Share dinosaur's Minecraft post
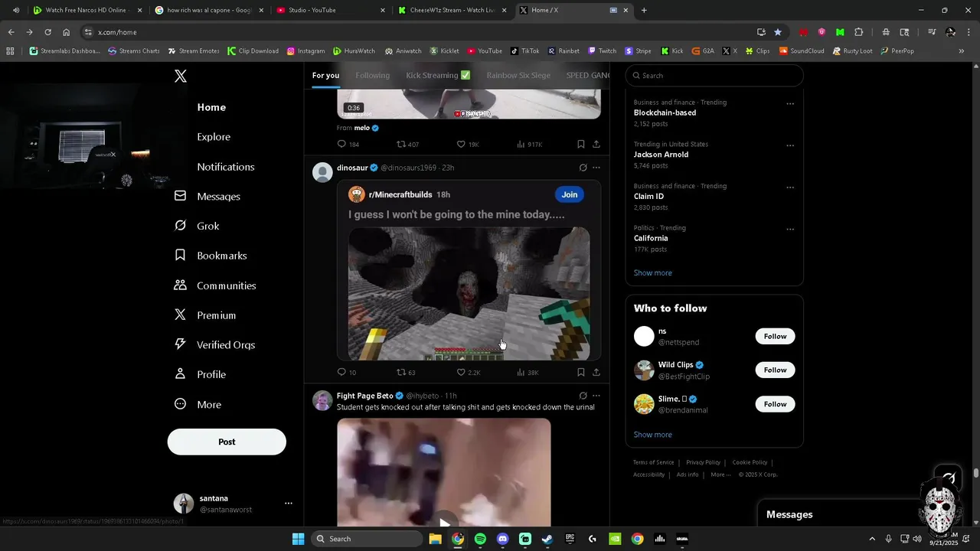Screen dimensions: 980x551 [x=596, y=372]
